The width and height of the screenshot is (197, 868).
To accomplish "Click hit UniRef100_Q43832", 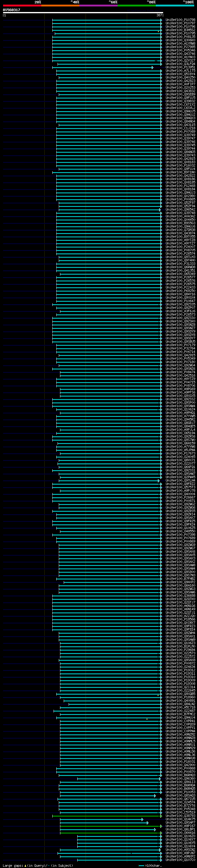I will [x=180, y=91].
